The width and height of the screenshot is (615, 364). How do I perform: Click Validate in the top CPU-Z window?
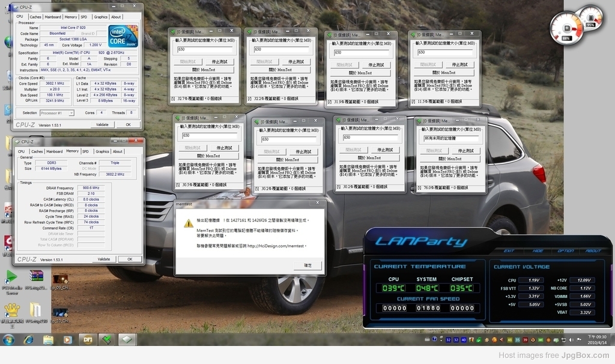pos(103,124)
